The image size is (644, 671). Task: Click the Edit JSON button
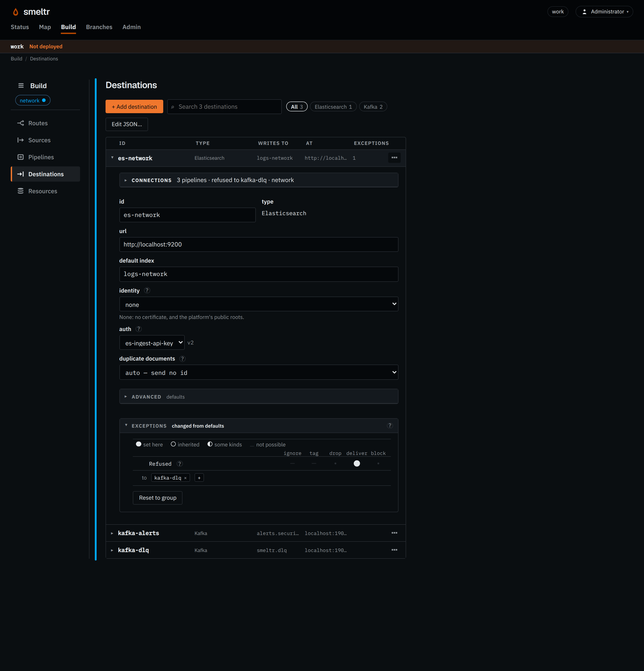tap(127, 124)
